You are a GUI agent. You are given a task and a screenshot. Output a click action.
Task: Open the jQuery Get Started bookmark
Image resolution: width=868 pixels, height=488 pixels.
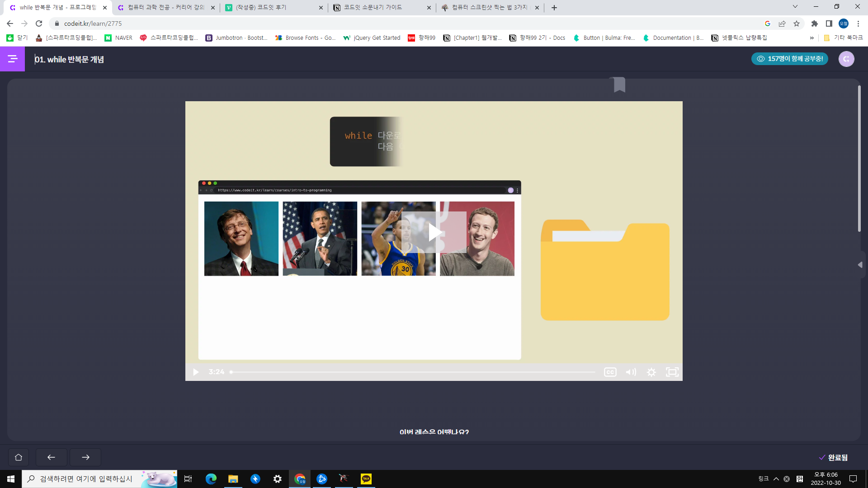click(372, 38)
